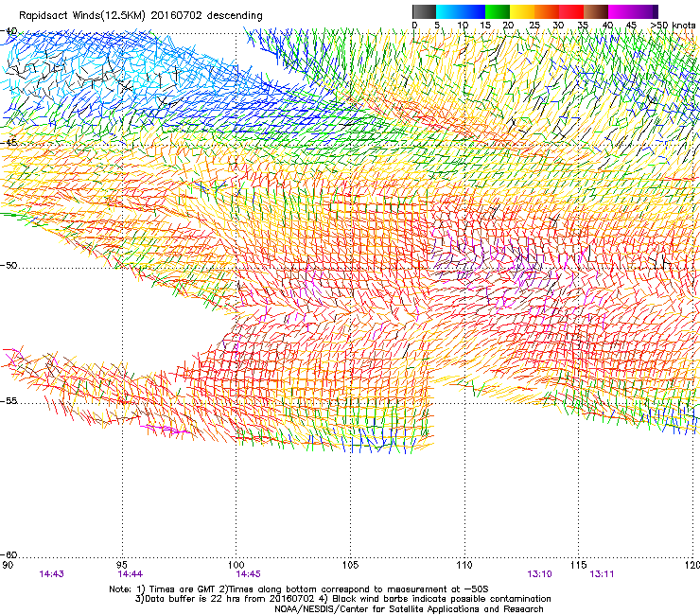Click the gray 0–5 knots legend segment

tap(424, 11)
